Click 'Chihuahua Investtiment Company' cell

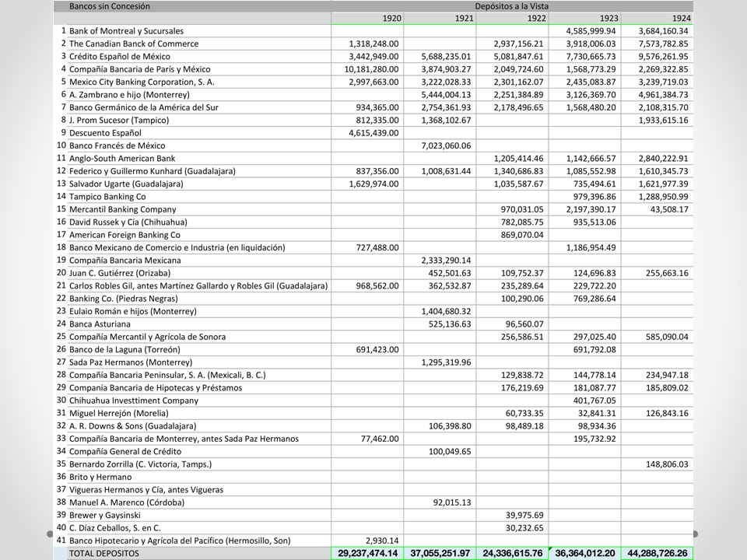[x=199, y=401]
